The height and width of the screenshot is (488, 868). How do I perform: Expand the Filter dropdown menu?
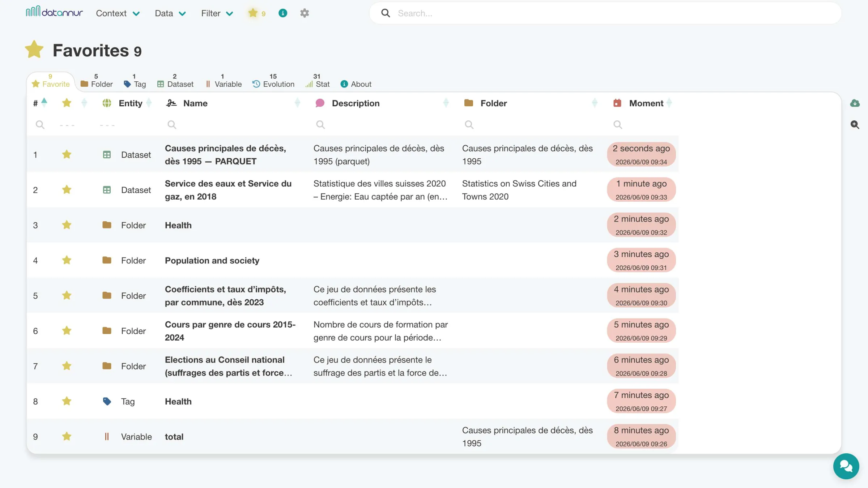tap(217, 13)
